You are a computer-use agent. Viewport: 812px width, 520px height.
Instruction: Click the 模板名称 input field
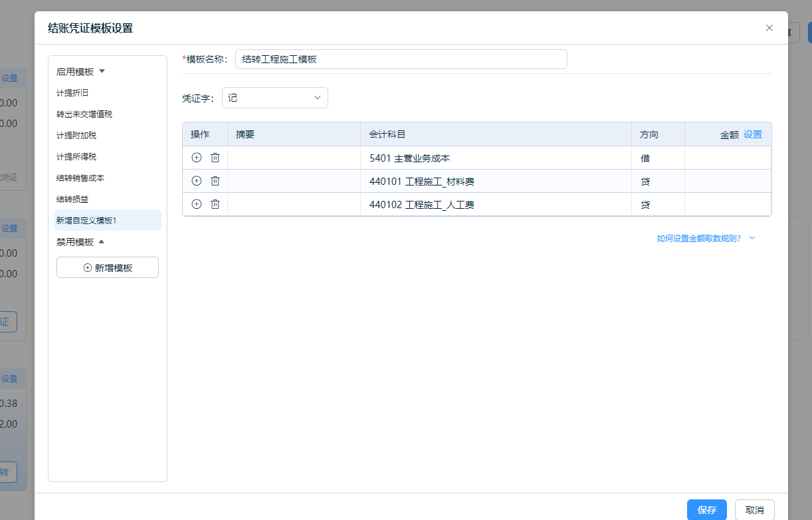[x=401, y=59]
